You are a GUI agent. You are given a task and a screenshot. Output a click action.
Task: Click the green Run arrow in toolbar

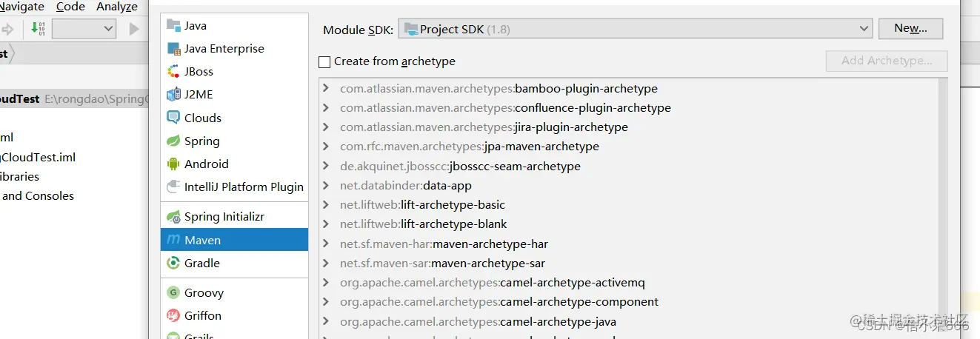pos(134,29)
